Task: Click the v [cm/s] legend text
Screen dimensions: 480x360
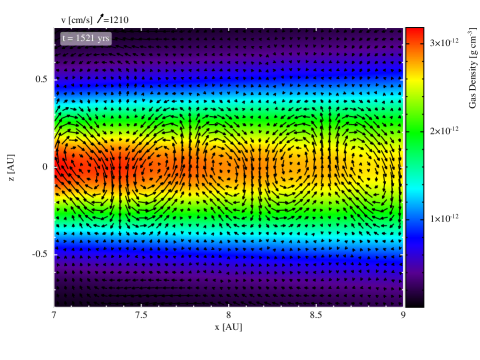Action: [76, 20]
